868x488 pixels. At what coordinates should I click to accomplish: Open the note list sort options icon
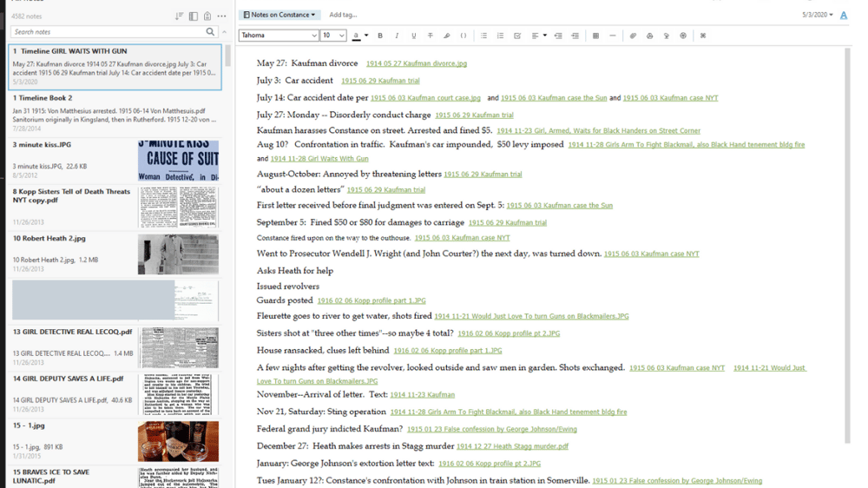tap(179, 16)
